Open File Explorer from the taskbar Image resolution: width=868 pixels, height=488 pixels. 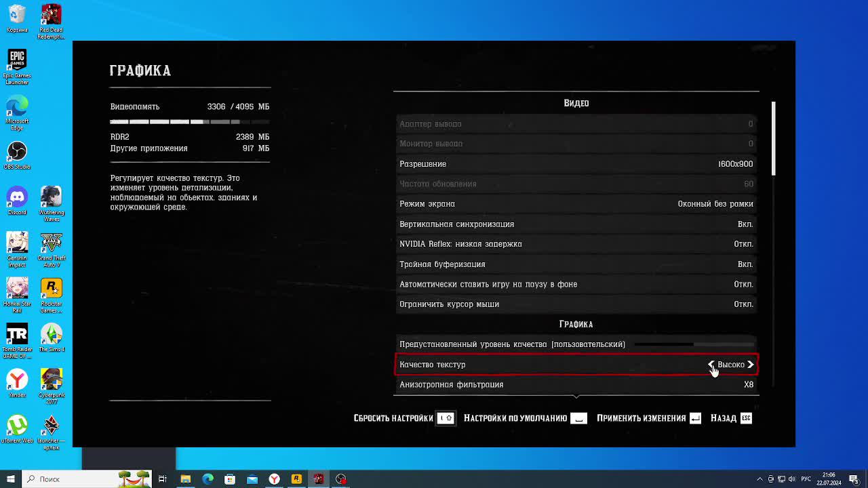[x=185, y=479]
